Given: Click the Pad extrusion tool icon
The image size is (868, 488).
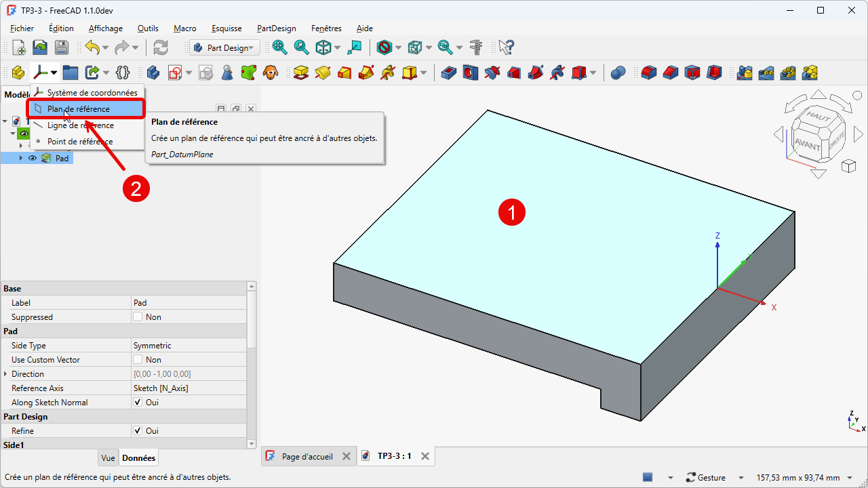Looking at the screenshot, I should pyautogui.click(x=301, y=72).
